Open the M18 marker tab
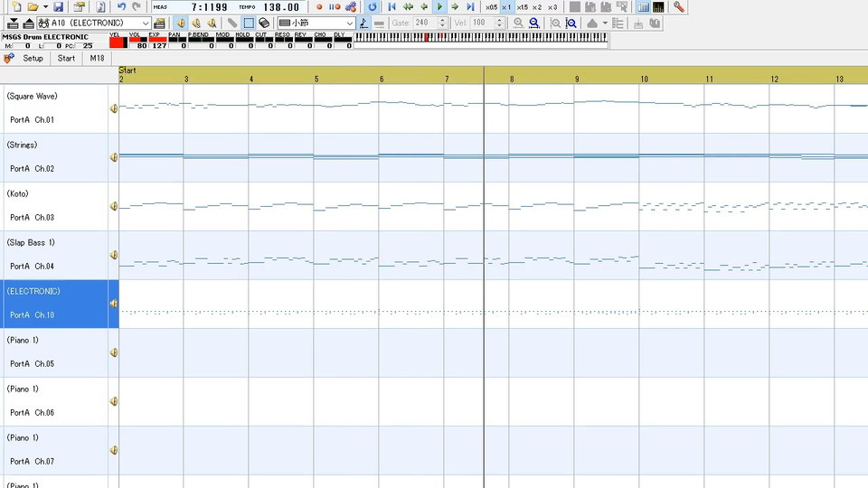 [x=97, y=58]
